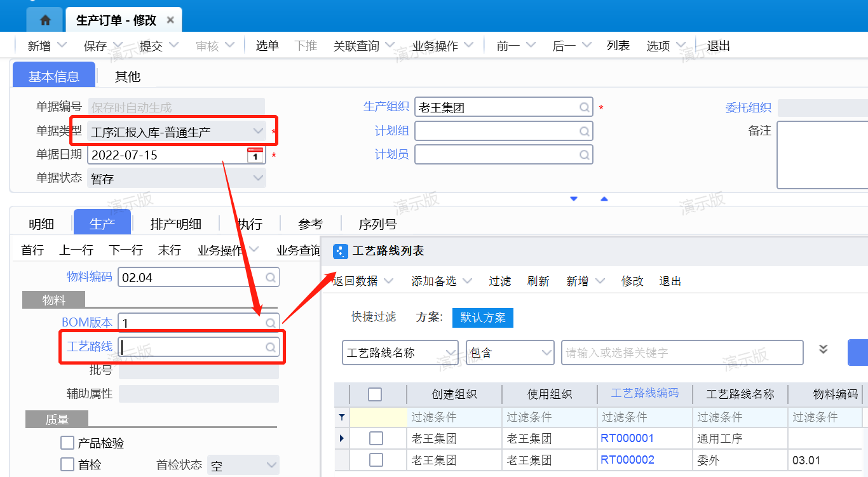Expand filter with double chevron icon

tap(824, 349)
